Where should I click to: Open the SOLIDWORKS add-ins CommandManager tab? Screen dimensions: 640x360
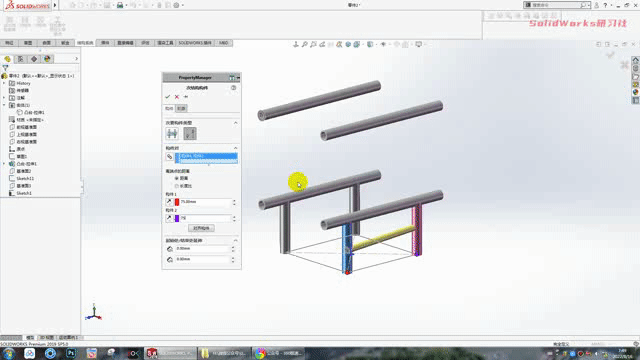pos(195,43)
